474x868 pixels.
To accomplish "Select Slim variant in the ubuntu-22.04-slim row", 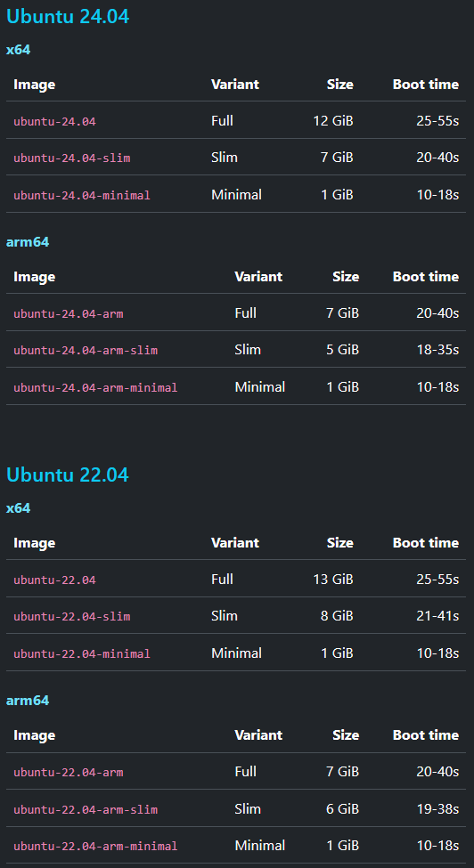I will [x=225, y=615].
